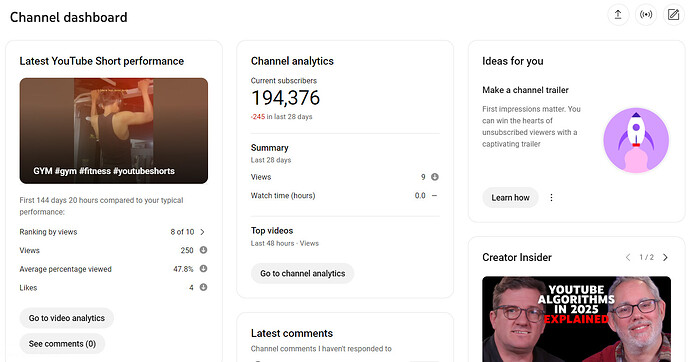Click the Summary heading

[x=269, y=148]
